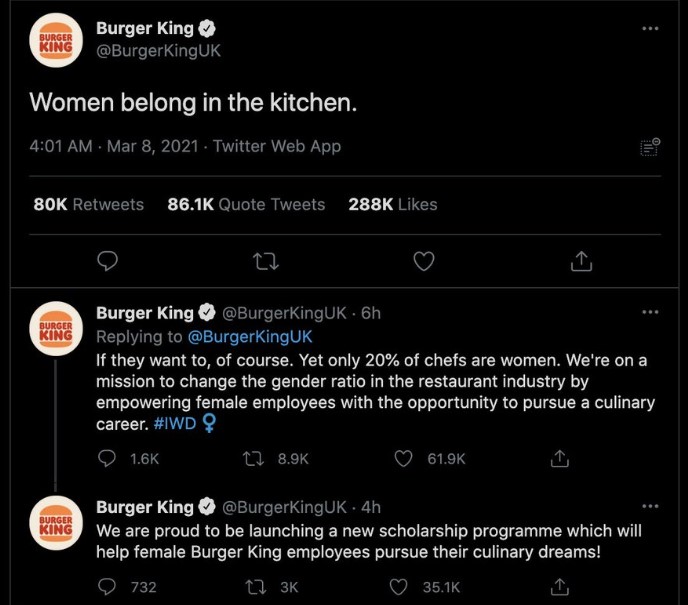The height and width of the screenshot is (605, 688).
Task: View the 80K Retweets list
Action: tap(88, 204)
